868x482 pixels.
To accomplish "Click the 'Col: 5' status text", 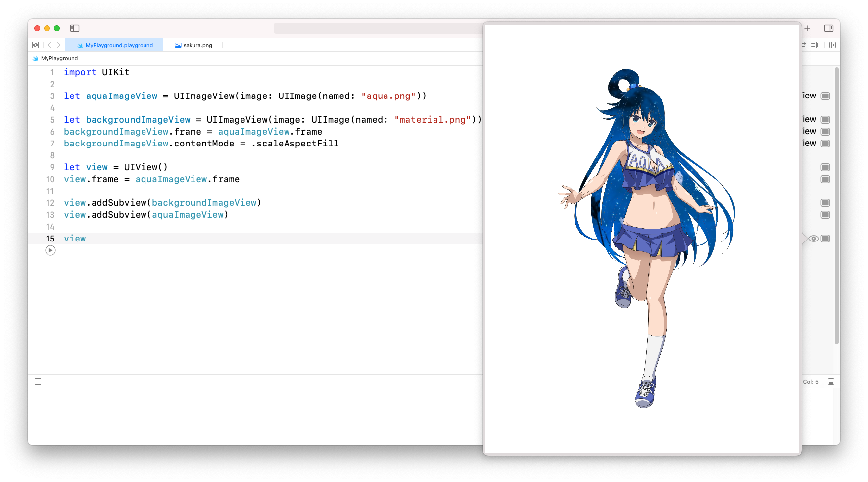I will pos(811,382).
